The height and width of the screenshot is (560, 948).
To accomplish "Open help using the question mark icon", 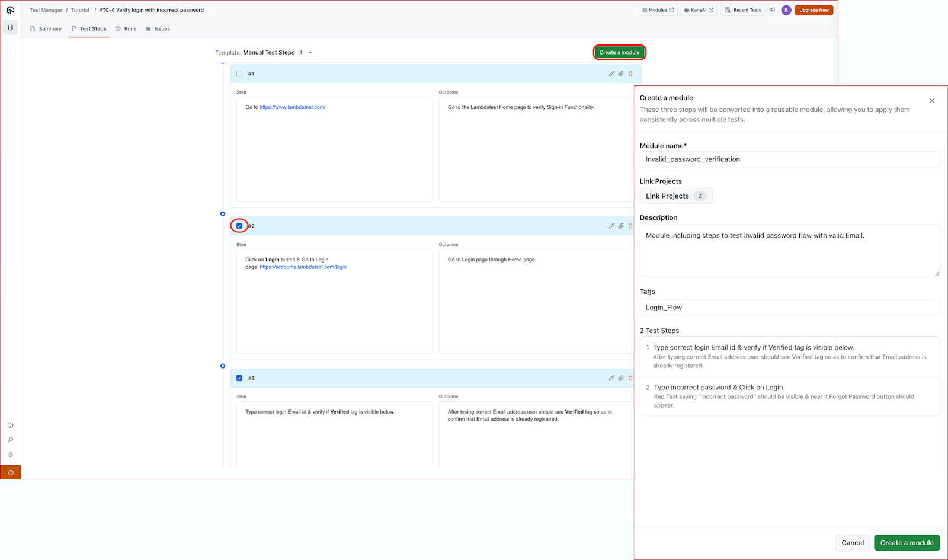I will coord(10,425).
